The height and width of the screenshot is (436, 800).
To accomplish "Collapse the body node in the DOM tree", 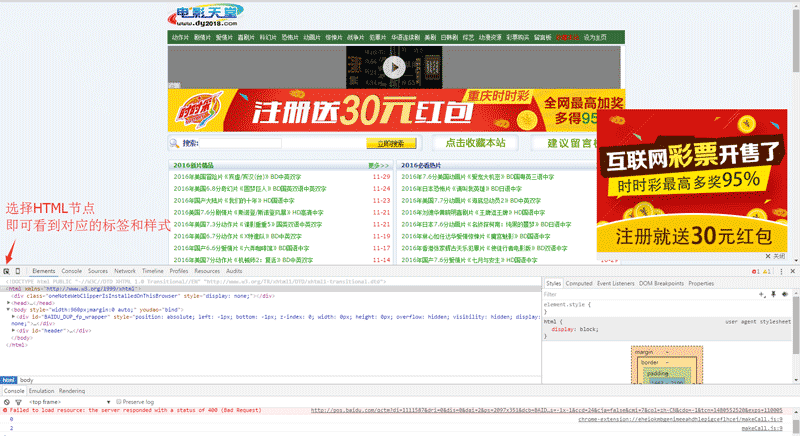I will pos(8,310).
